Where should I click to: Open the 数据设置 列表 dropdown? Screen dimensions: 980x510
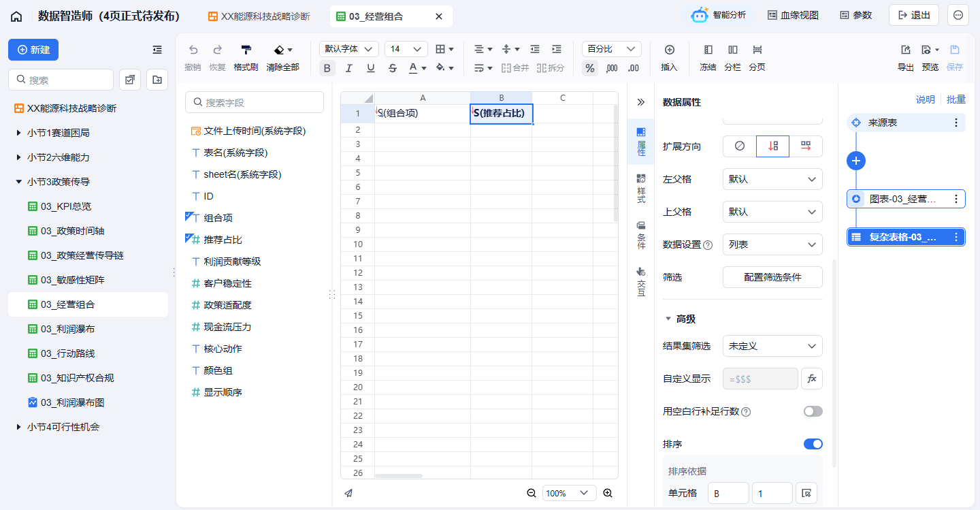tap(772, 244)
